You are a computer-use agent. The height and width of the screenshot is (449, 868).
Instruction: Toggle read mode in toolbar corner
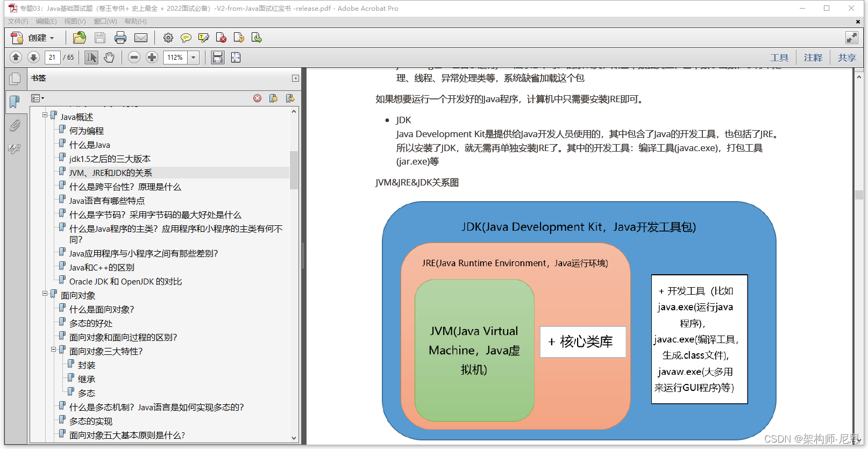coord(852,38)
